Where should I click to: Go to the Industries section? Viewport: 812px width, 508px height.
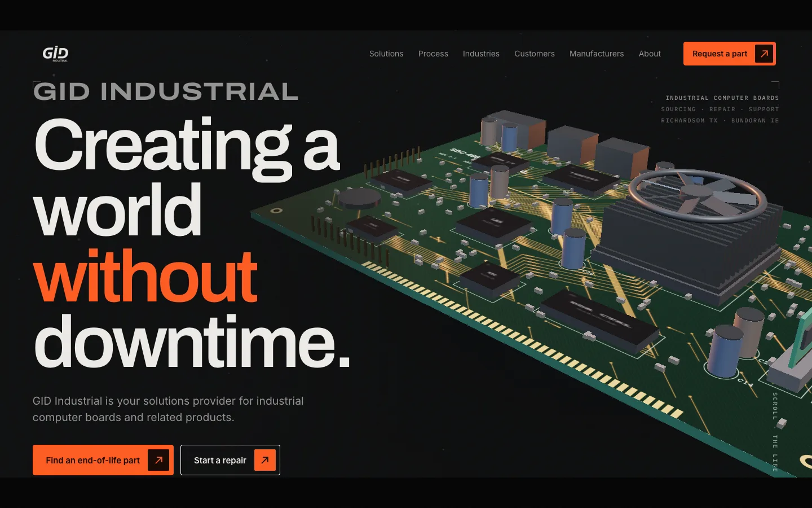pyautogui.click(x=481, y=54)
